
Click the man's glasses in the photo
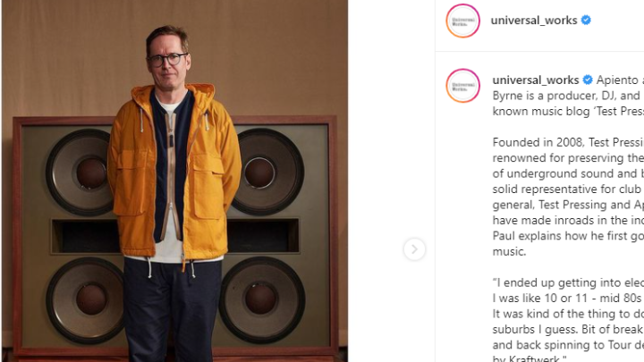point(166,60)
